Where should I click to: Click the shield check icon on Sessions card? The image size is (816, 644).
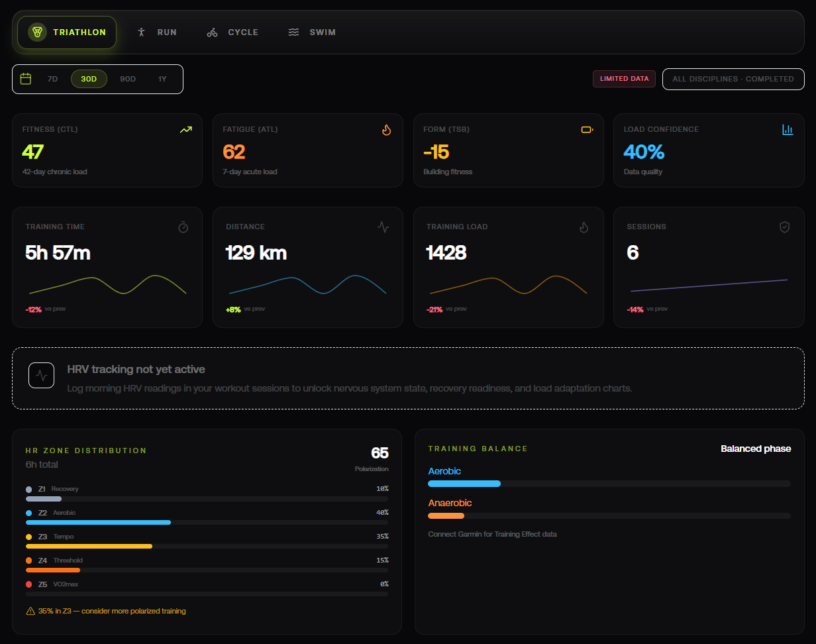click(x=784, y=227)
